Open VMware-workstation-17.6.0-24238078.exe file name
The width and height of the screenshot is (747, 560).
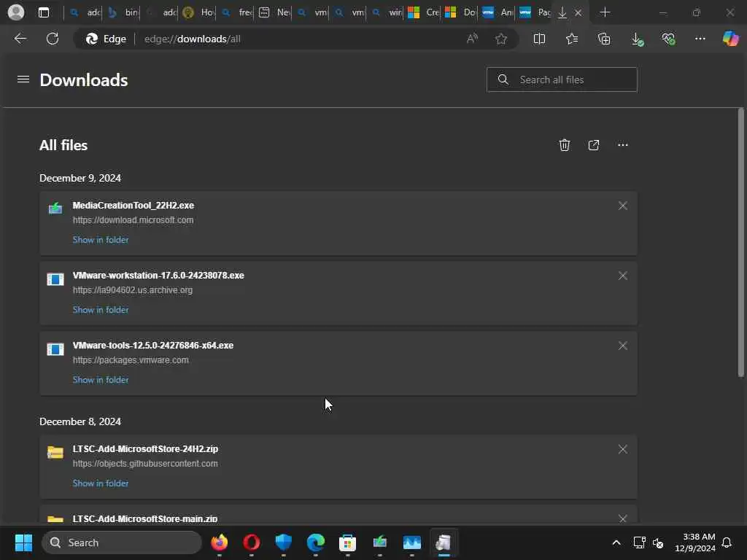tap(158, 275)
